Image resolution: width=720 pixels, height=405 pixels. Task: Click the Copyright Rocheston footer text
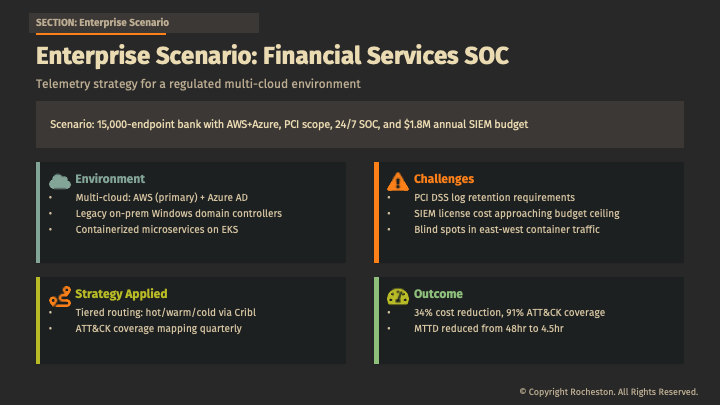pyautogui.click(x=608, y=391)
